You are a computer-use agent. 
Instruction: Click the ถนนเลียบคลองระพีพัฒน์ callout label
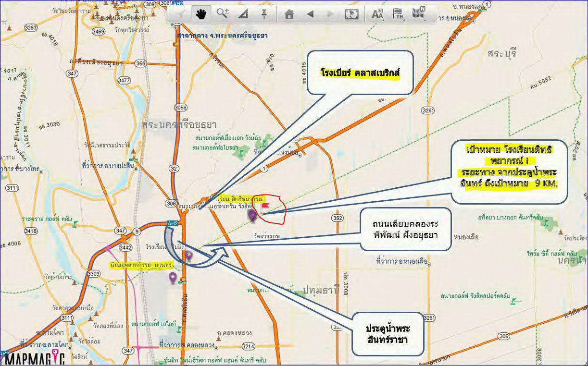[405, 230]
